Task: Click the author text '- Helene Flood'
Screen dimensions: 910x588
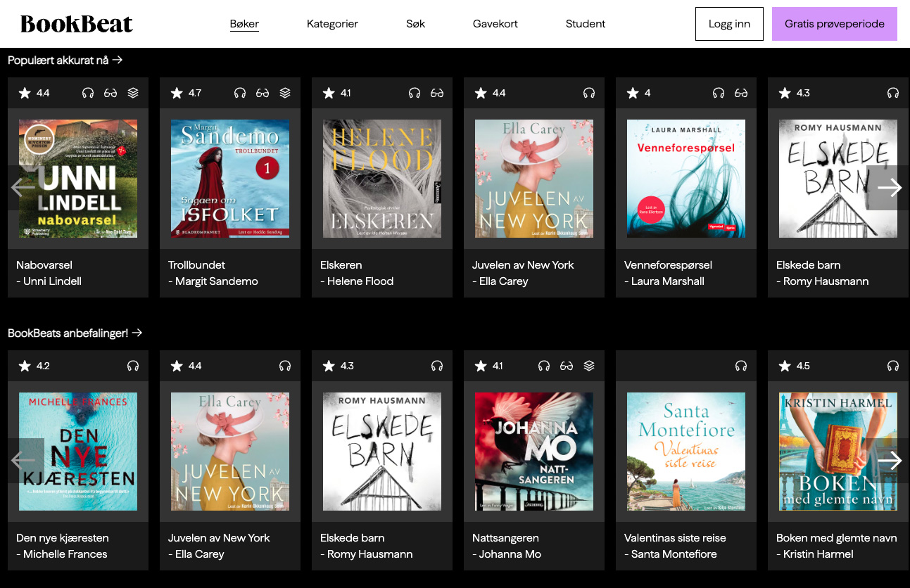Action: coord(357,281)
